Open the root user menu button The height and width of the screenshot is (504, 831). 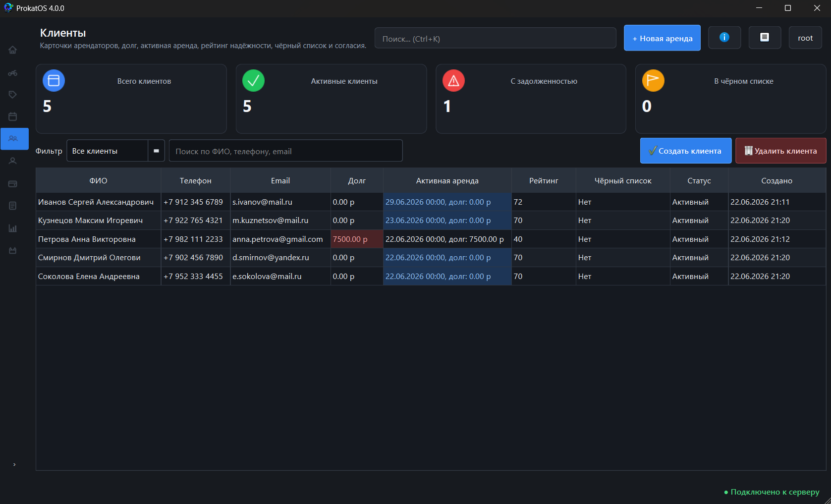click(805, 38)
